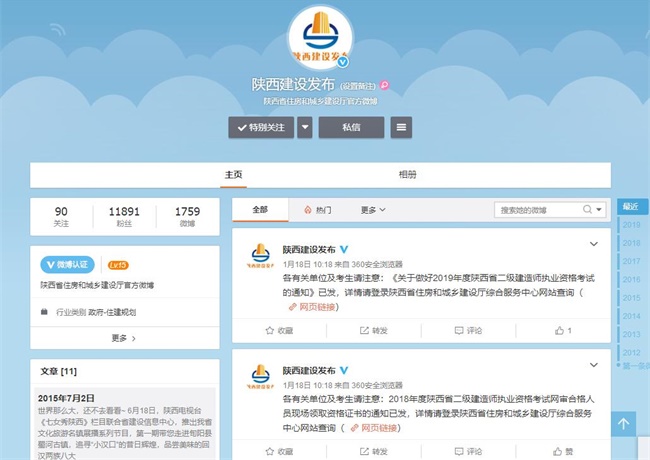
Task: Click the back-to-top arrow icon
Action: 623,424
